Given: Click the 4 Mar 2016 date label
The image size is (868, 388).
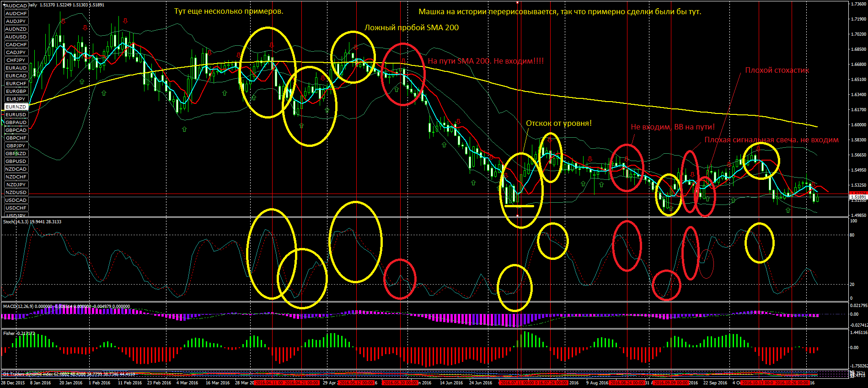Looking at the screenshot, I should tap(187, 383).
